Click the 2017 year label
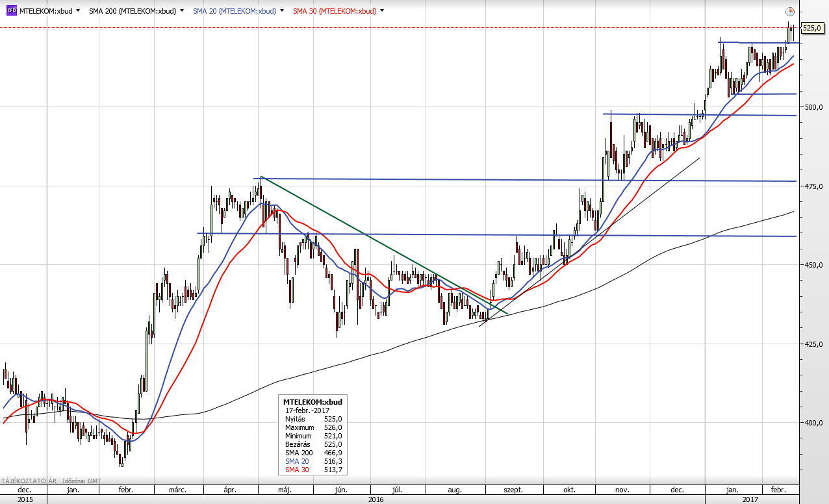Viewport: 829px width, 504px height. (750, 499)
